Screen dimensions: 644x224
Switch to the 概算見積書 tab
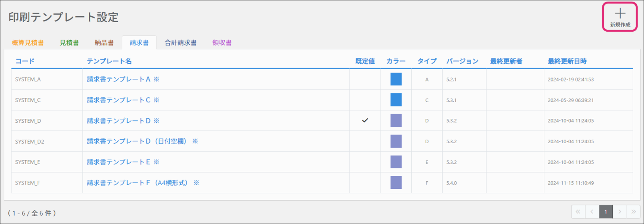pos(28,43)
